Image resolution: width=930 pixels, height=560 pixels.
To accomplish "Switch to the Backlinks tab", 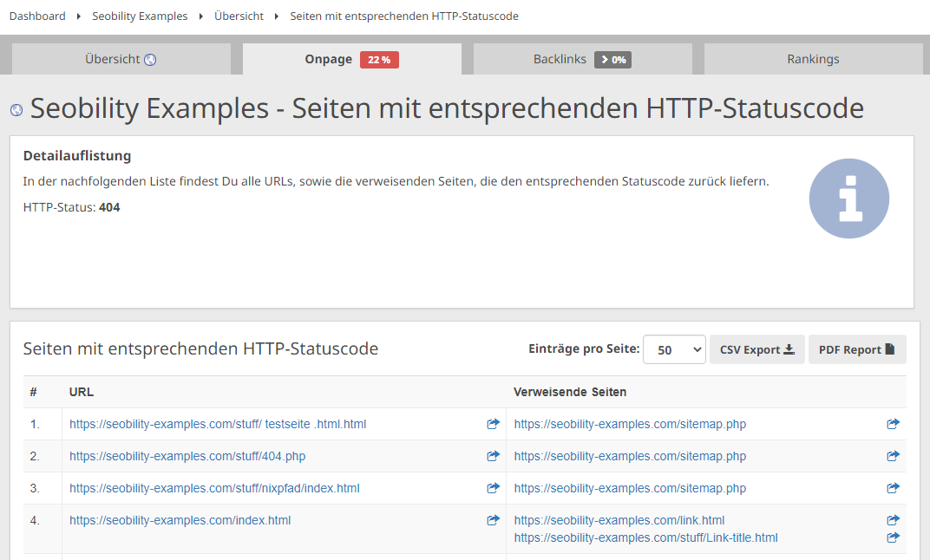I will [x=582, y=59].
